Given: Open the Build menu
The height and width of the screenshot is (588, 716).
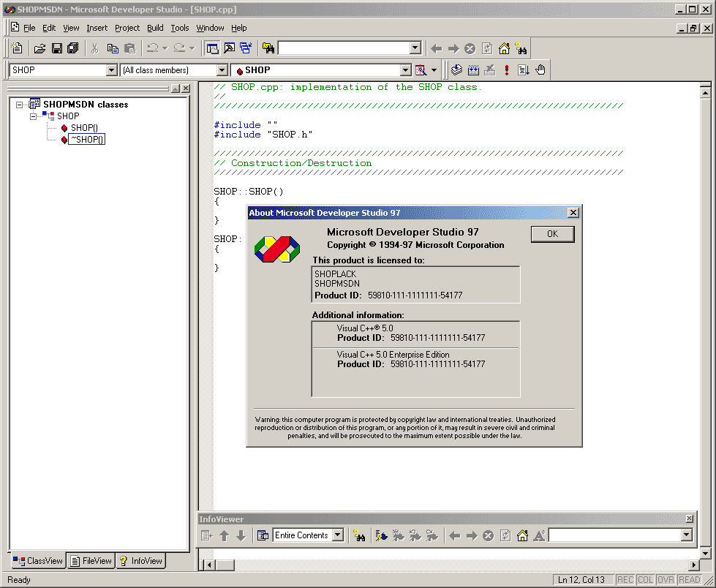Looking at the screenshot, I should (155, 28).
